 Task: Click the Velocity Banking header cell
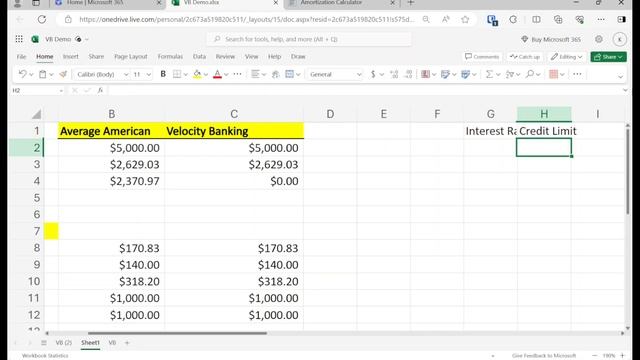pos(234,131)
